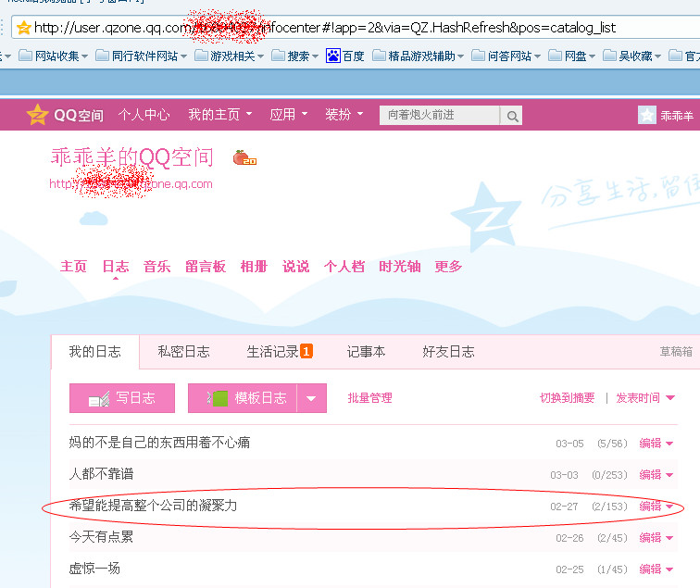Open the 相册 navigation item
The height and width of the screenshot is (588, 700).
point(254,267)
